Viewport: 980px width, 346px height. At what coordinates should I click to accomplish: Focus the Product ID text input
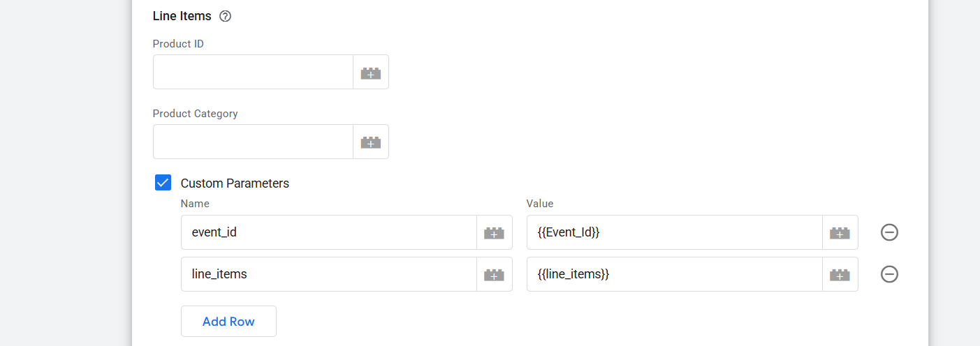click(253, 72)
